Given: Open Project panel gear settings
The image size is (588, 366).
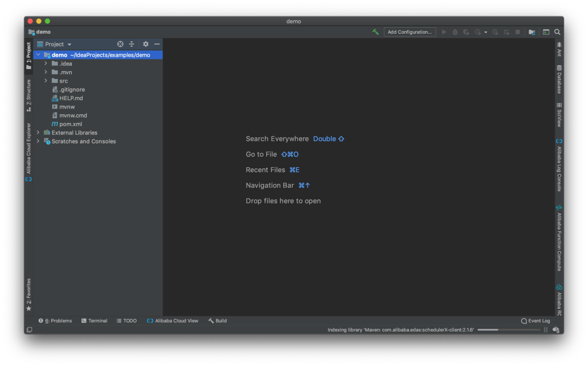Looking at the screenshot, I should 145,44.
